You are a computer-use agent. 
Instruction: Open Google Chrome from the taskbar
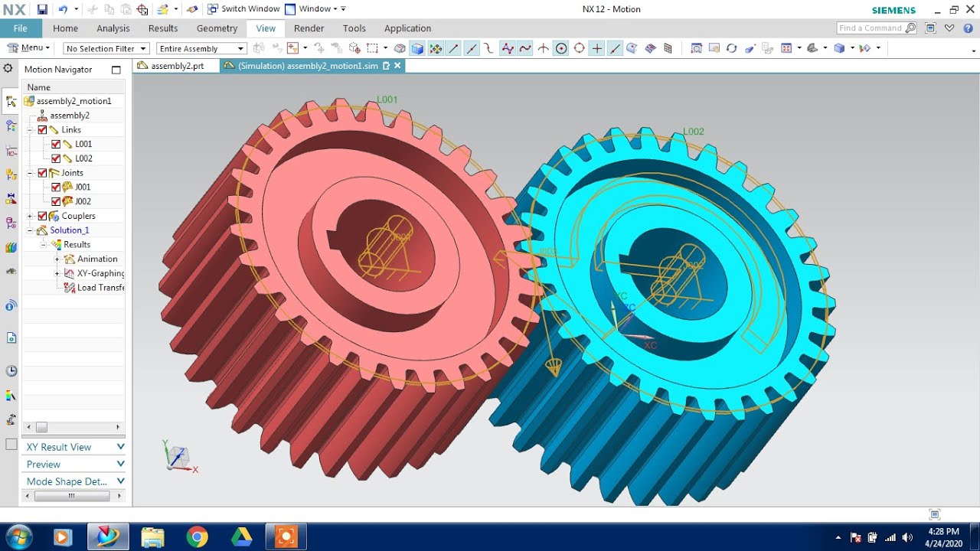coord(197,537)
